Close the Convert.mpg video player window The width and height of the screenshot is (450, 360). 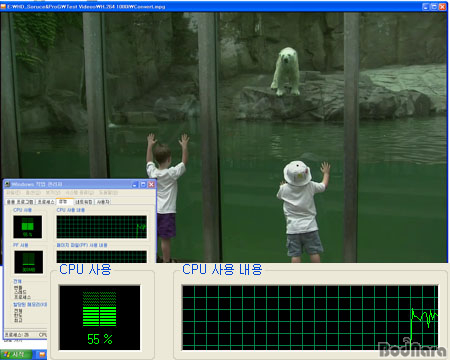pos(443,6)
